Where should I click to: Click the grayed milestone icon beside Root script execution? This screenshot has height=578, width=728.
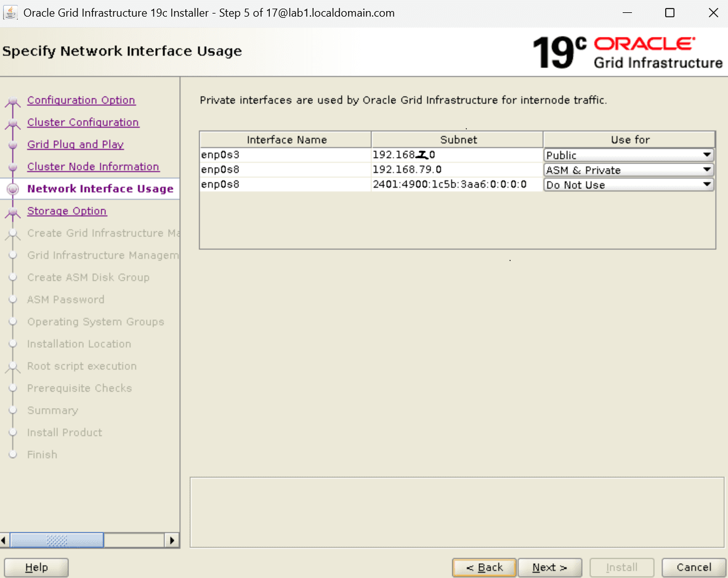tap(14, 366)
